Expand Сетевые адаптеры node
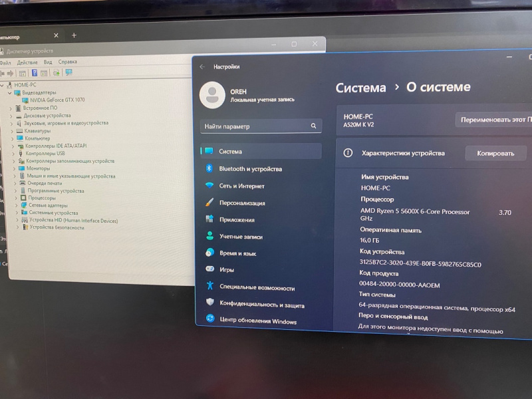Viewport: 532px width, 399px height. click(x=16, y=205)
